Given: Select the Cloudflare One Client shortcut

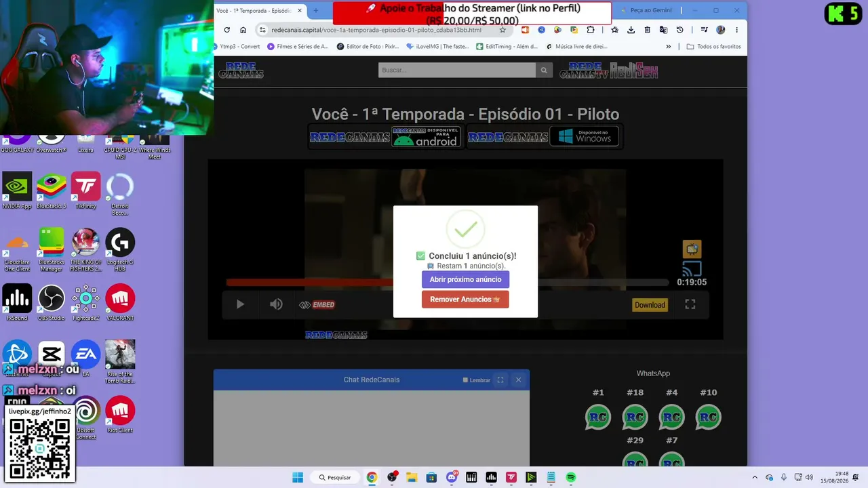Looking at the screenshot, I should click(x=17, y=250).
